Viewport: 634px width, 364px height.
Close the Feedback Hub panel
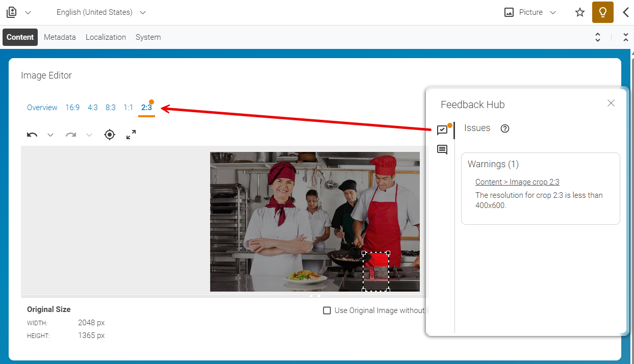tap(611, 103)
